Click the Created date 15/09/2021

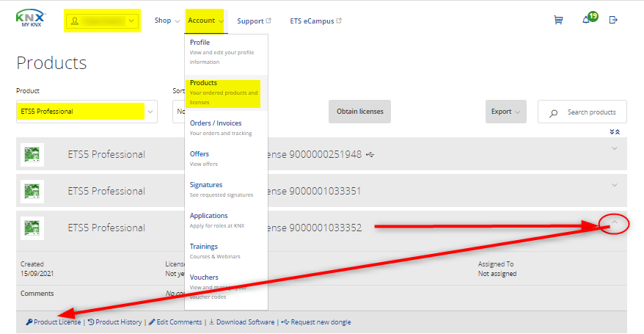(37, 274)
